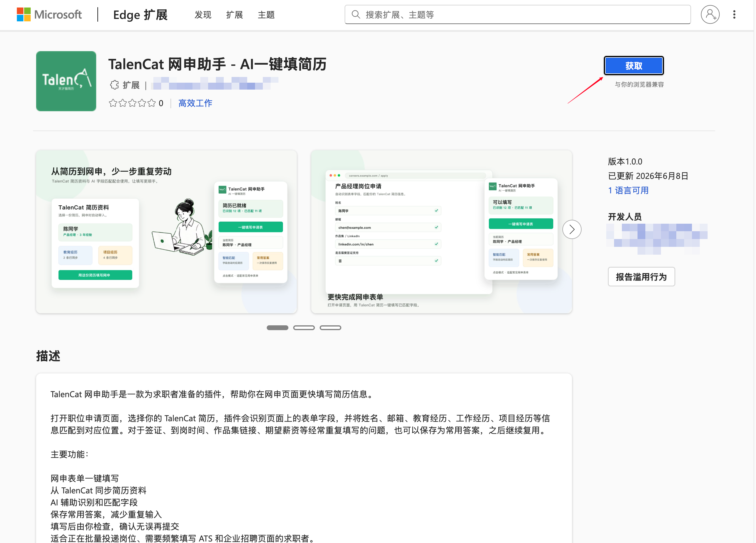The width and height of the screenshot is (756, 543).
Task: Open the 发现 tab
Action: 203,15
